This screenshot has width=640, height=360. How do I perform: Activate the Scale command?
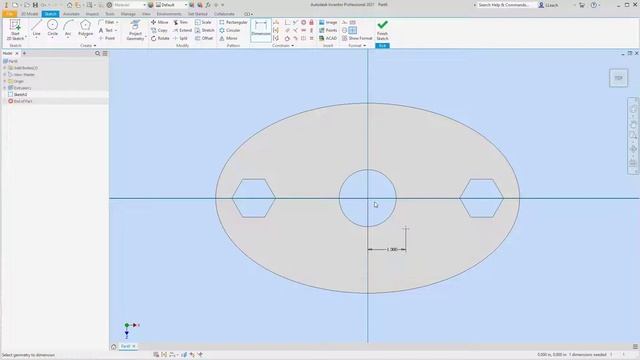[x=203, y=22]
